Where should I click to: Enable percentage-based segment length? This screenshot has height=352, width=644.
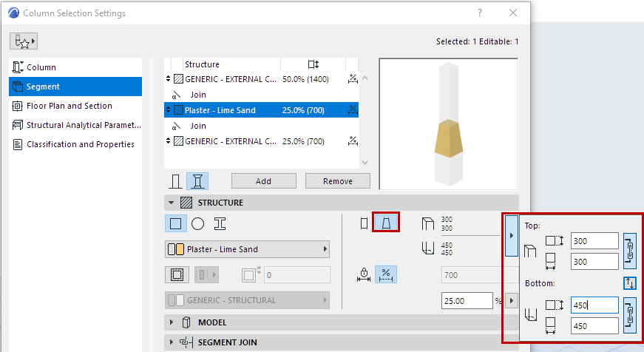(385, 274)
